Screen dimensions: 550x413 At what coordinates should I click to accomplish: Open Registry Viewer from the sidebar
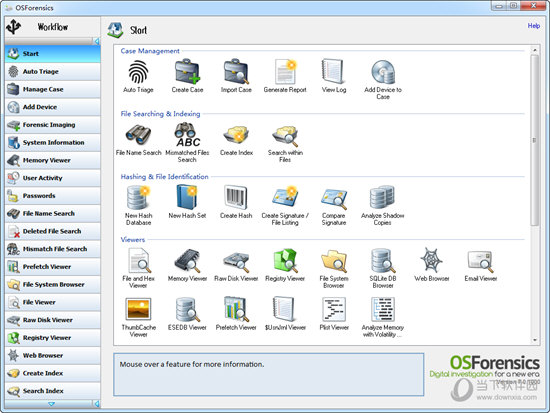point(53,338)
